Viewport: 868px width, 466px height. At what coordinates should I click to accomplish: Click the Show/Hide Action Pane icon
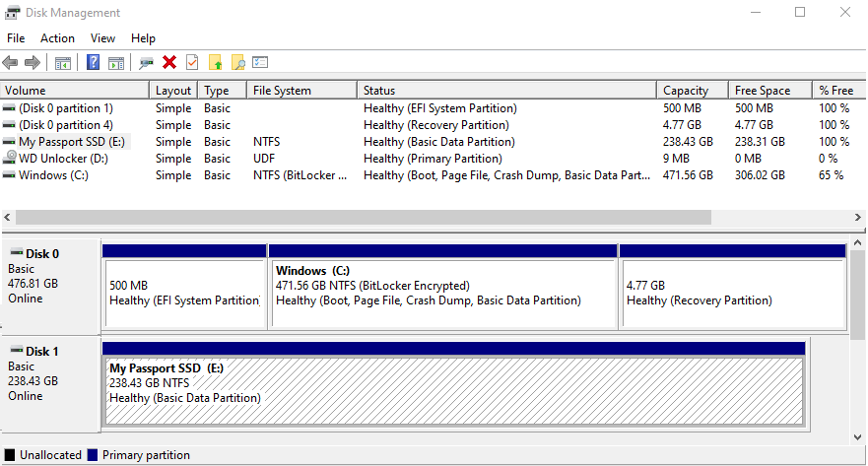click(116, 63)
